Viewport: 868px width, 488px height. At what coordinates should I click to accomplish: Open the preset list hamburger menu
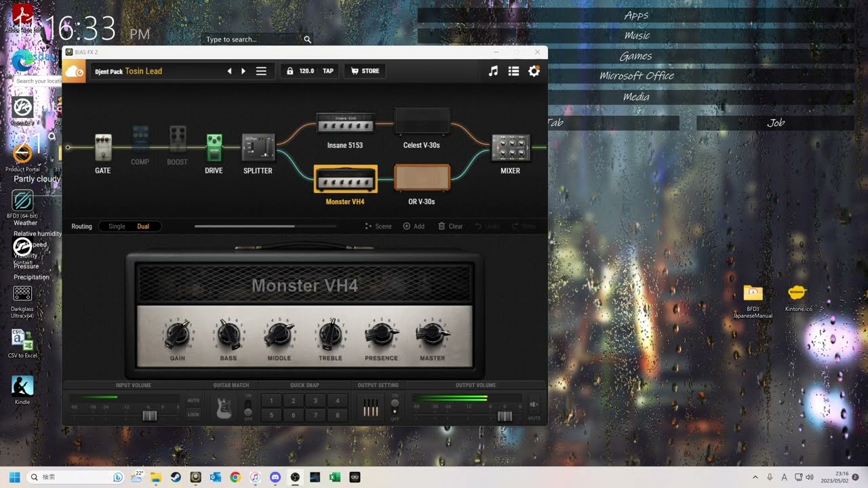(x=261, y=71)
